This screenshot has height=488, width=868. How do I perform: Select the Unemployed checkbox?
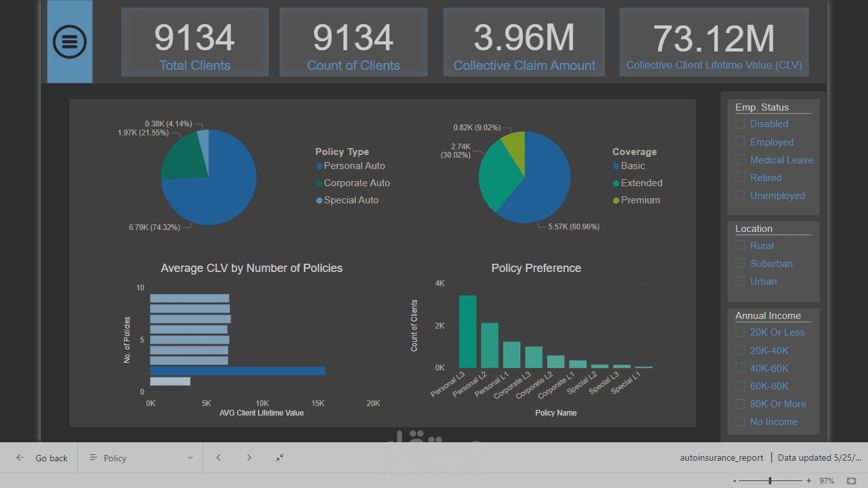click(x=740, y=195)
